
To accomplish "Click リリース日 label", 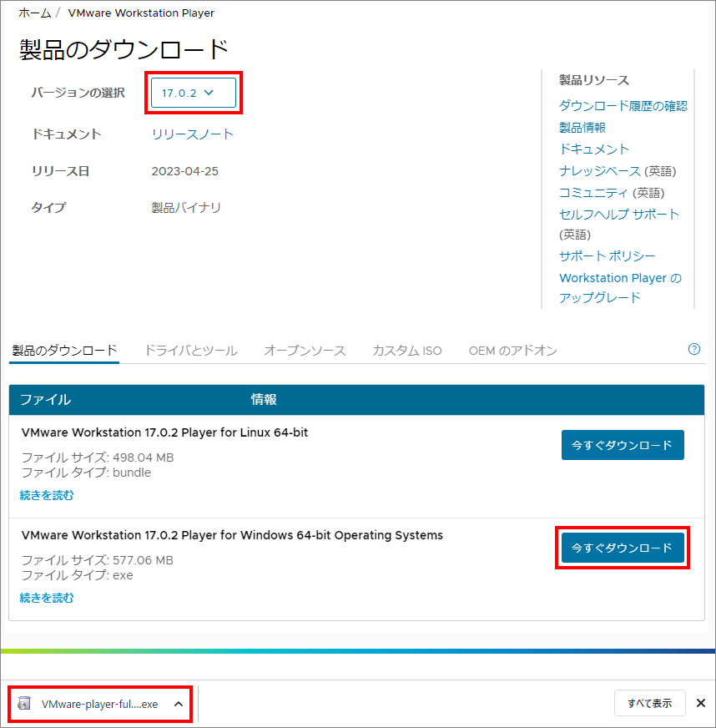I will pyautogui.click(x=60, y=171).
